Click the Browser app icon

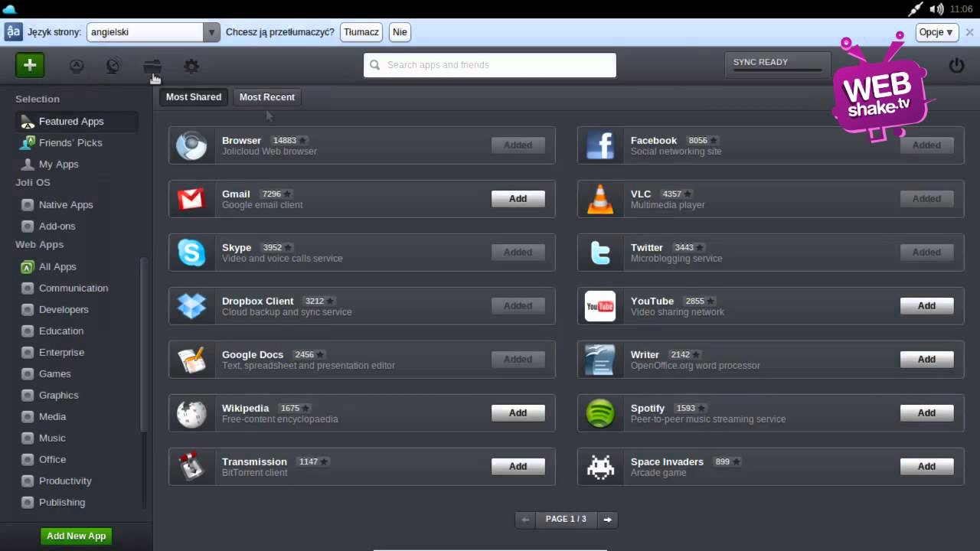[191, 145]
